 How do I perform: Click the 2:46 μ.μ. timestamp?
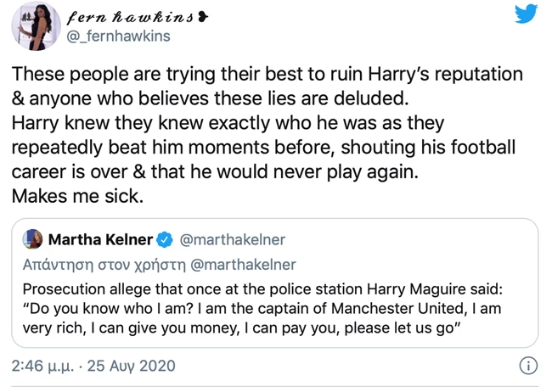43,366
